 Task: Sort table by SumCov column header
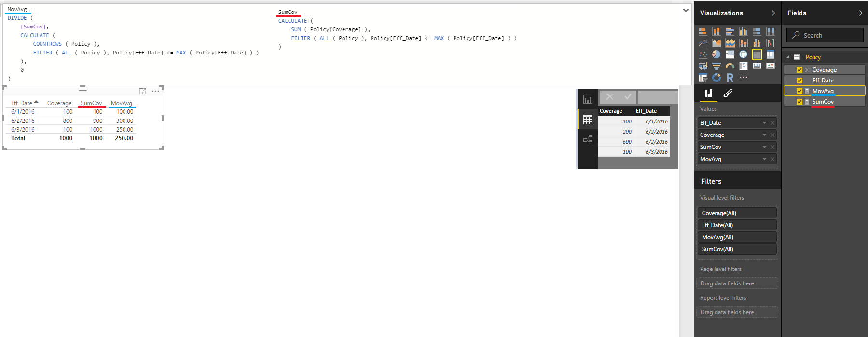pos(91,103)
